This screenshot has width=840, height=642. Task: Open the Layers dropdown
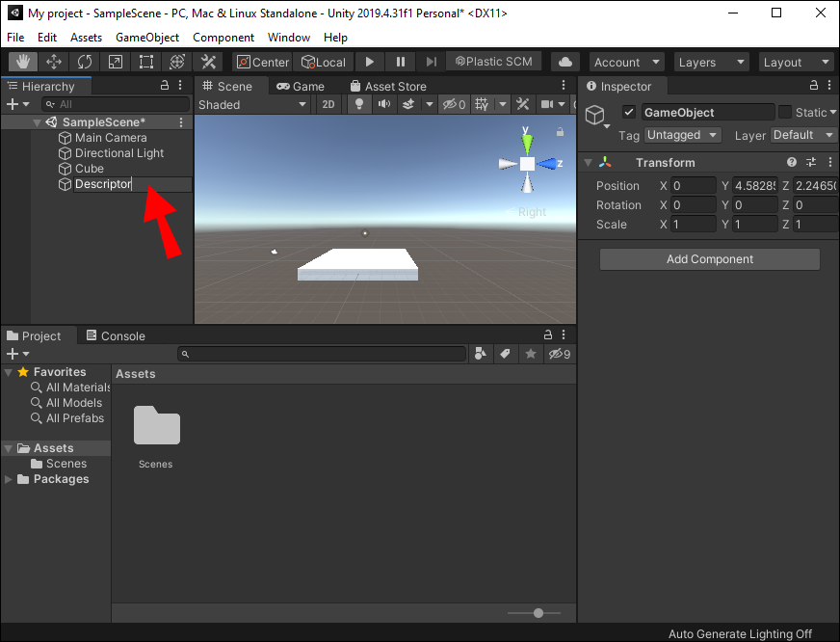(x=711, y=62)
